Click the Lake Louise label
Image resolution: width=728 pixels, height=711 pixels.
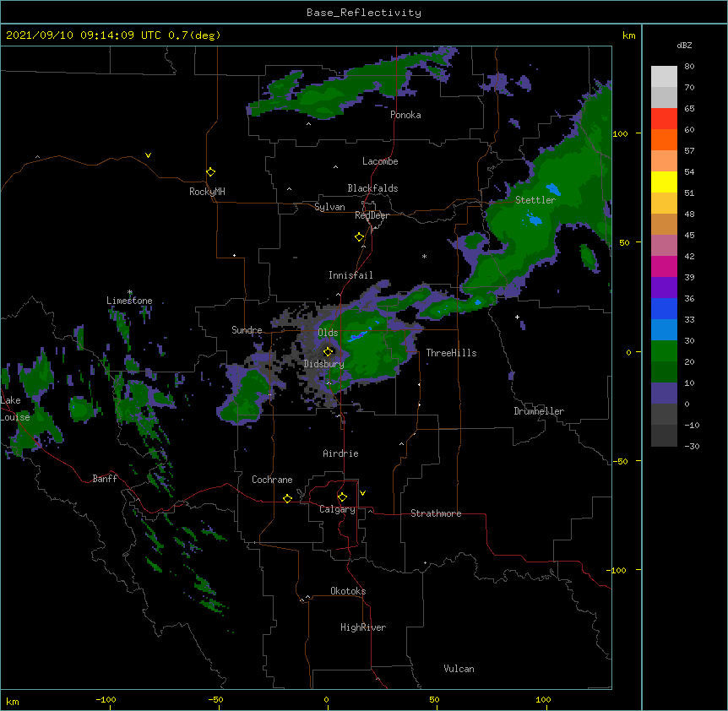(15, 409)
